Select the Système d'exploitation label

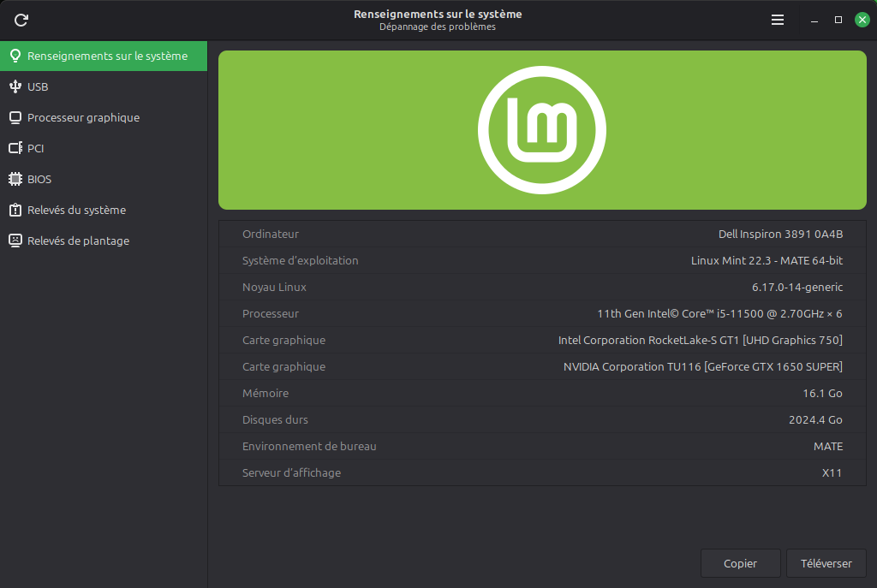coord(301,260)
